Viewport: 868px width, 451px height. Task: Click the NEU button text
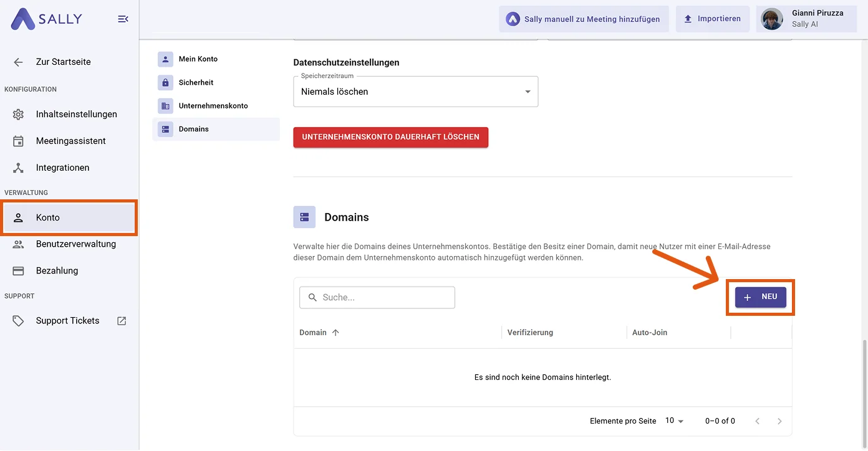point(769,297)
